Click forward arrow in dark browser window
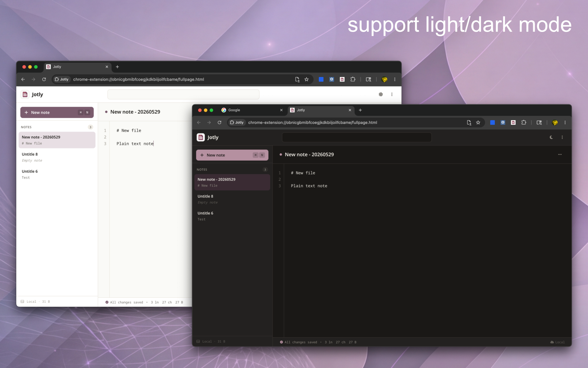 (x=209, y=123)
